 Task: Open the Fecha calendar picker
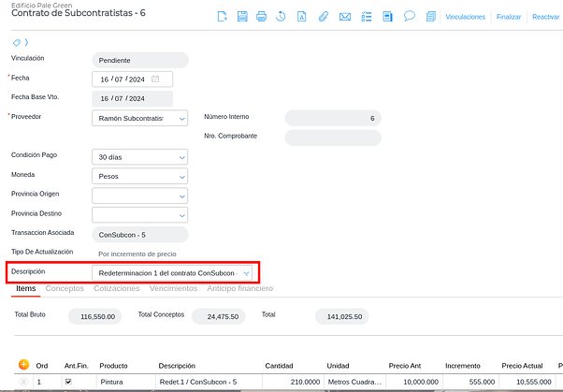point(155,79)
